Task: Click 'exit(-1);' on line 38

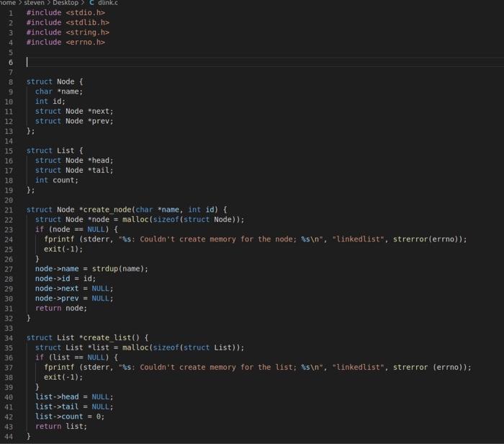Action: point(63,377)
